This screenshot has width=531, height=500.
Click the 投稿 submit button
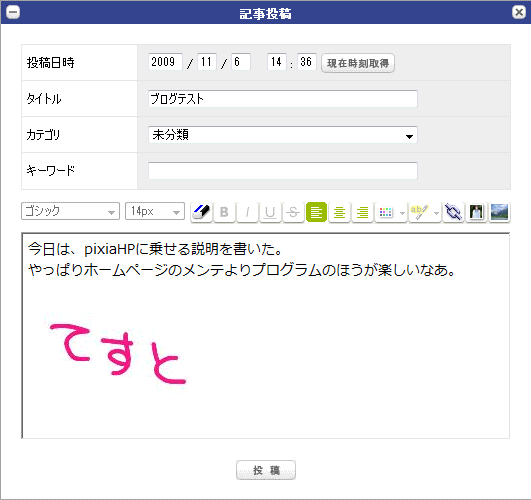pyautogui.click(x=266, y=470)
